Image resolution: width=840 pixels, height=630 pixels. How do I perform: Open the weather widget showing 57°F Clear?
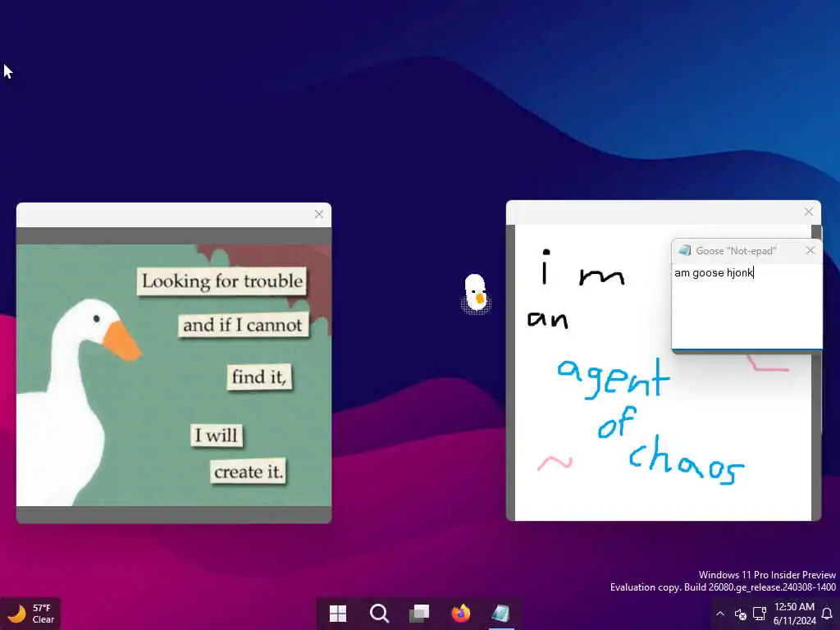31,614
